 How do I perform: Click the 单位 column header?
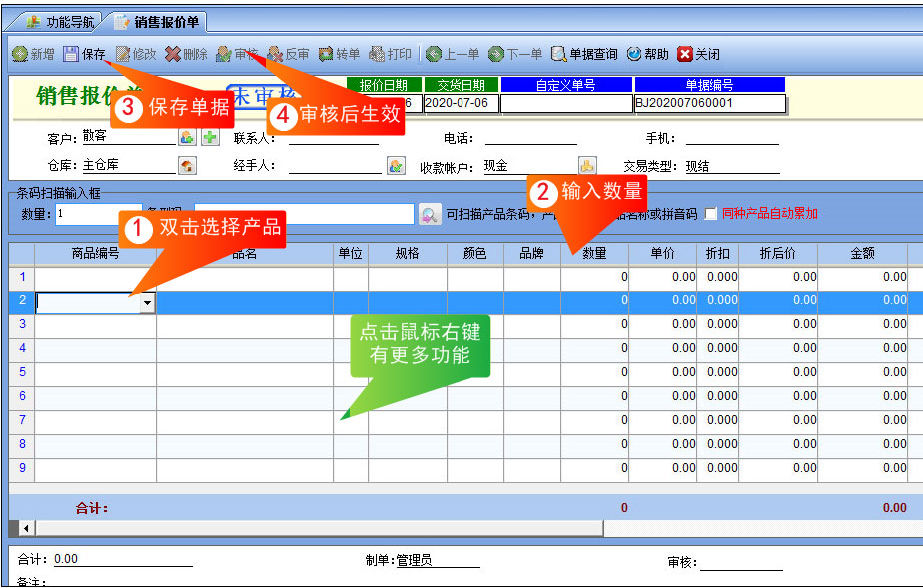[x=351, y=253]
